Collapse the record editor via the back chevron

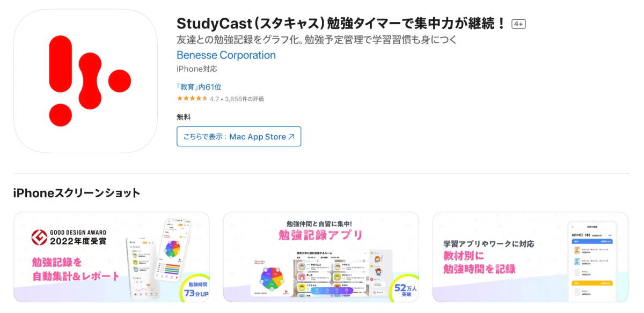[572, 226]
